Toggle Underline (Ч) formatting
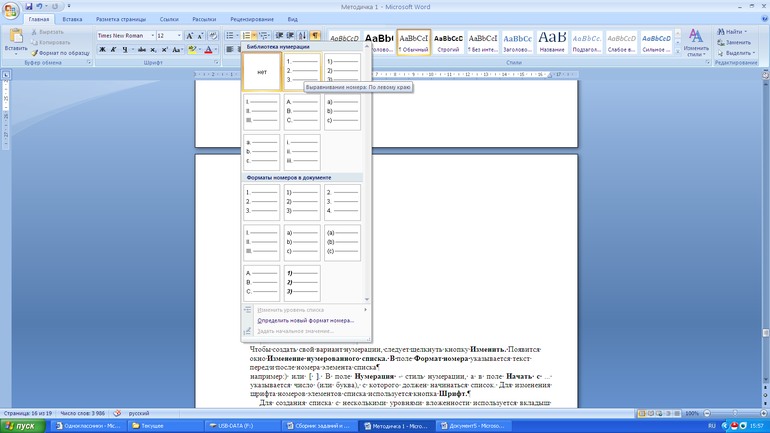The image size is (770, 433). (x=125, y=50)
